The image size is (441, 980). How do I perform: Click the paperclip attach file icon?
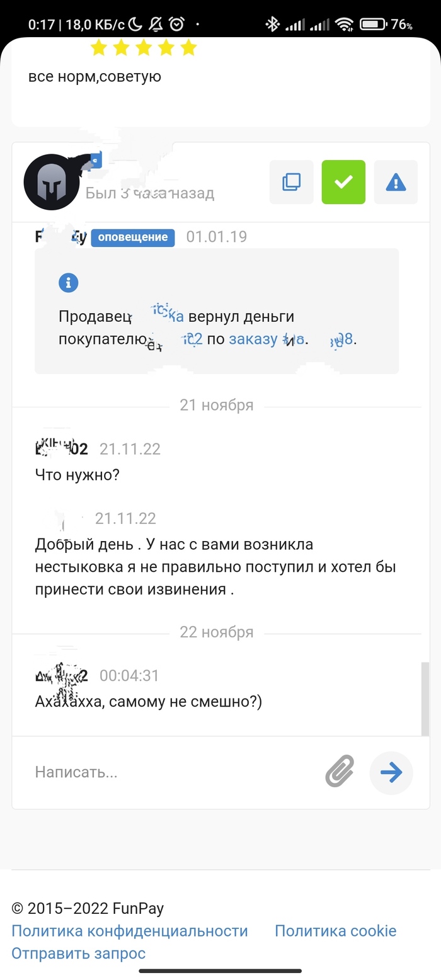[340, 772]
